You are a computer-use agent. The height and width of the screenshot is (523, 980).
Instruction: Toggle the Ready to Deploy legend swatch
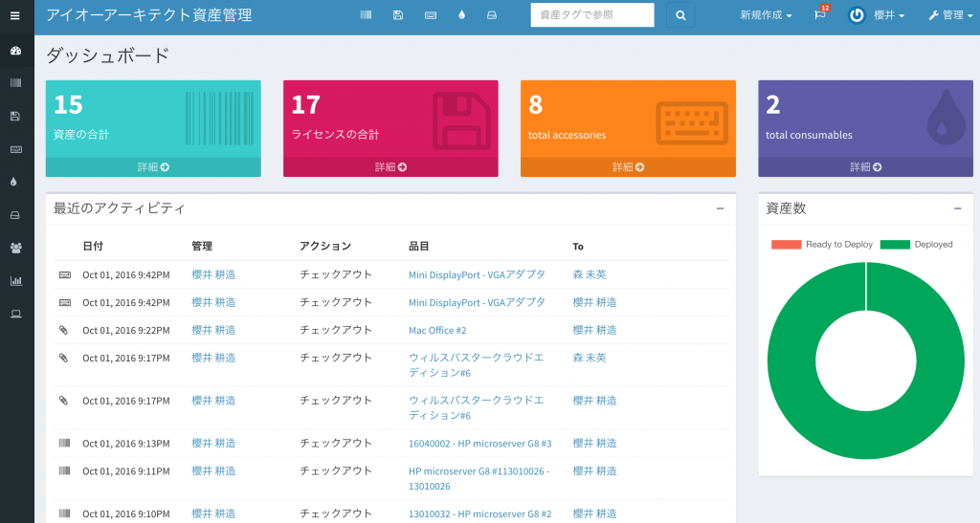click(786, 245)
